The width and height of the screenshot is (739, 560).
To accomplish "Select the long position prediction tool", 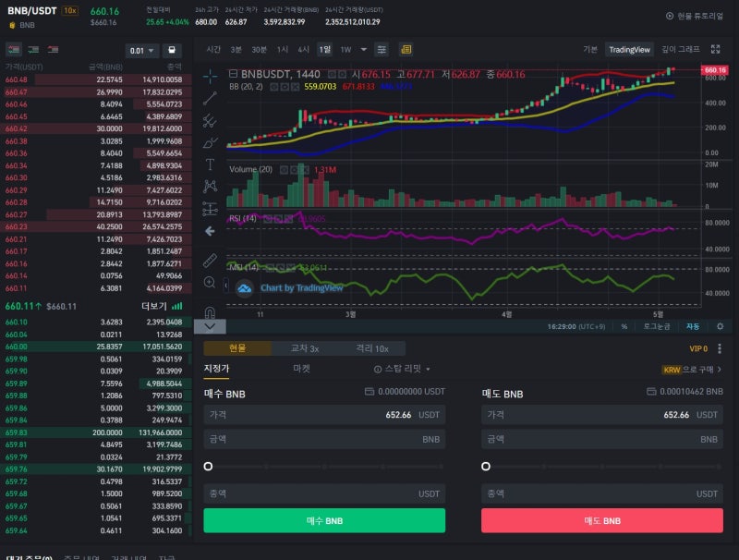I will (x=211, y=208).
